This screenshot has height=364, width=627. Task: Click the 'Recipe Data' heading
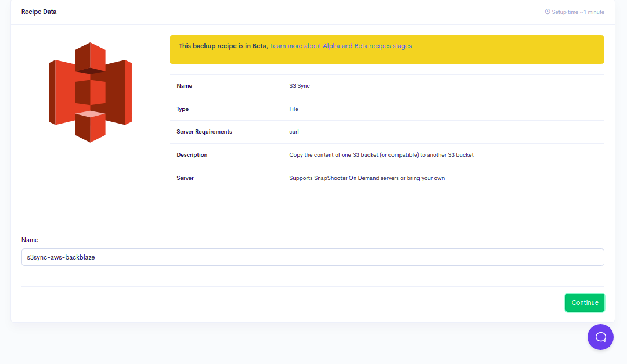(x=39, y=12)
